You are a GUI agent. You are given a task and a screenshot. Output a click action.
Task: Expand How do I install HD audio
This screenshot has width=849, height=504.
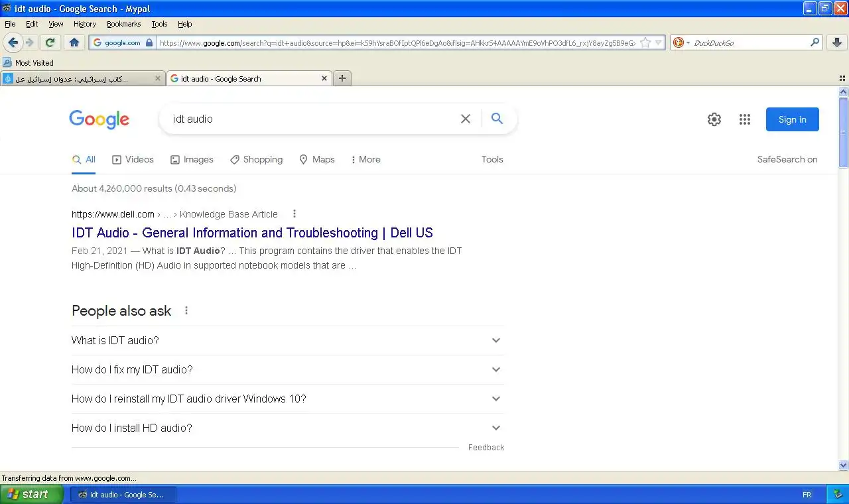coord(287,428)
